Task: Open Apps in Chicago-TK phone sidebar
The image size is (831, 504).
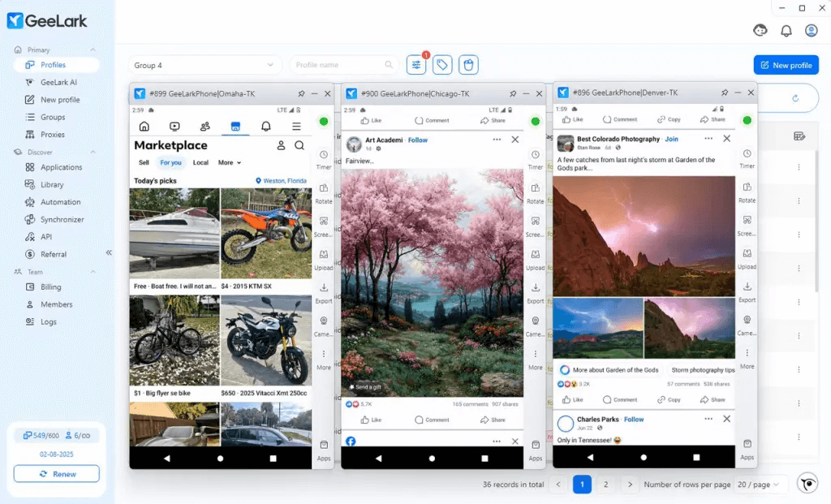Action: tap(535, 450)
